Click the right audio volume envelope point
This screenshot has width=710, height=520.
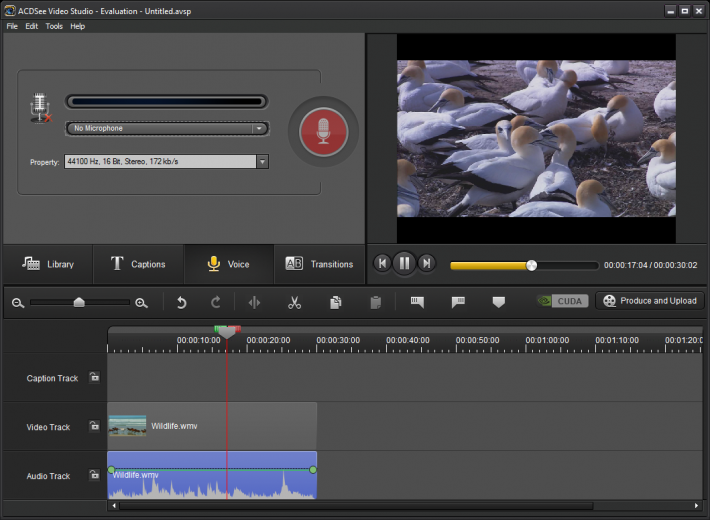(x=313, y=470)
